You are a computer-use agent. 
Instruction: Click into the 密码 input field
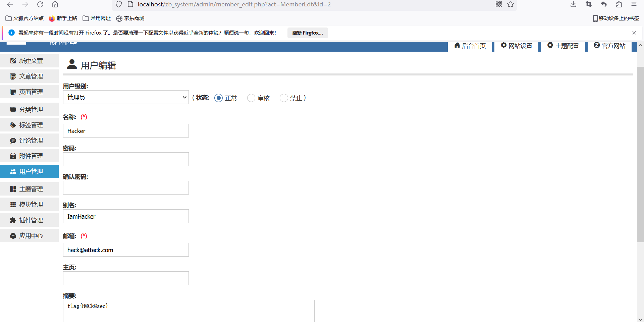point(126,159)
